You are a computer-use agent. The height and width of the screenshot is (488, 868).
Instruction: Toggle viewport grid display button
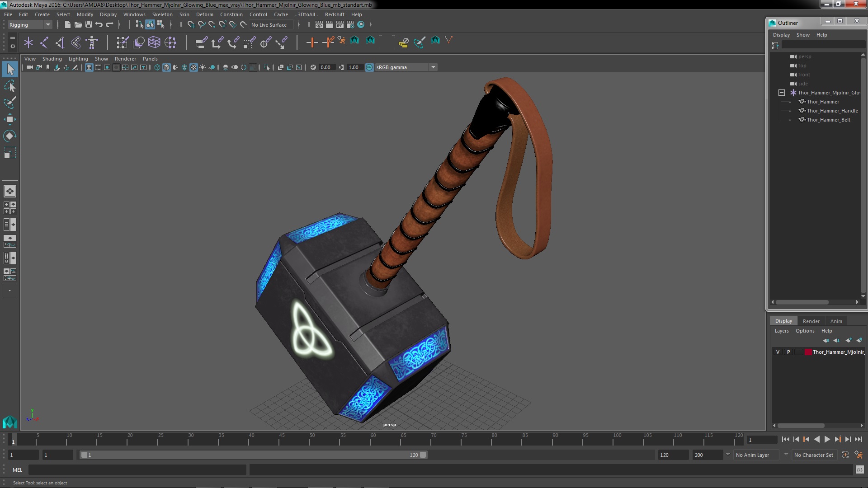(x=89, y=67)
